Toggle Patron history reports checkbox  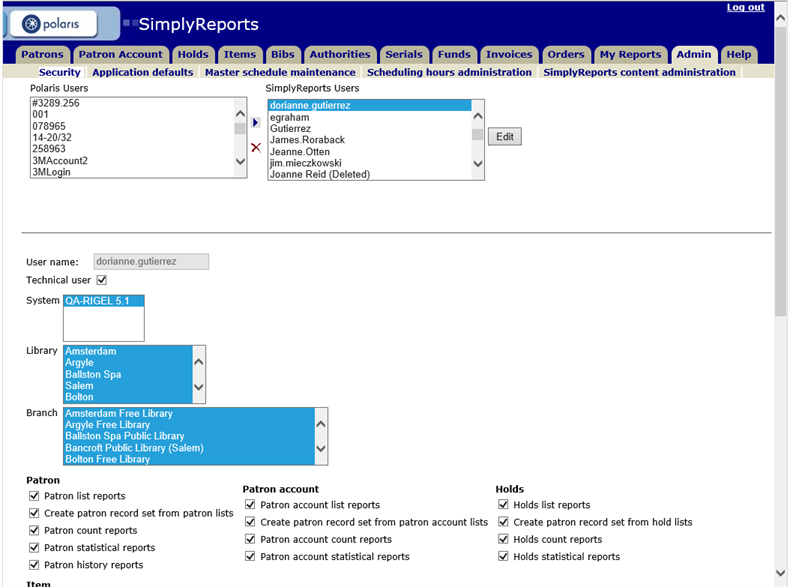pos(34,565)
